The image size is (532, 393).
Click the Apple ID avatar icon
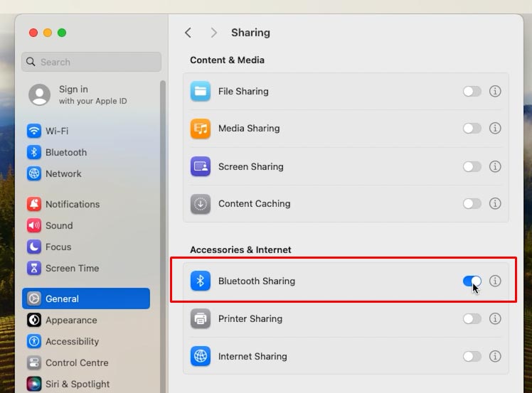point(39,95)
